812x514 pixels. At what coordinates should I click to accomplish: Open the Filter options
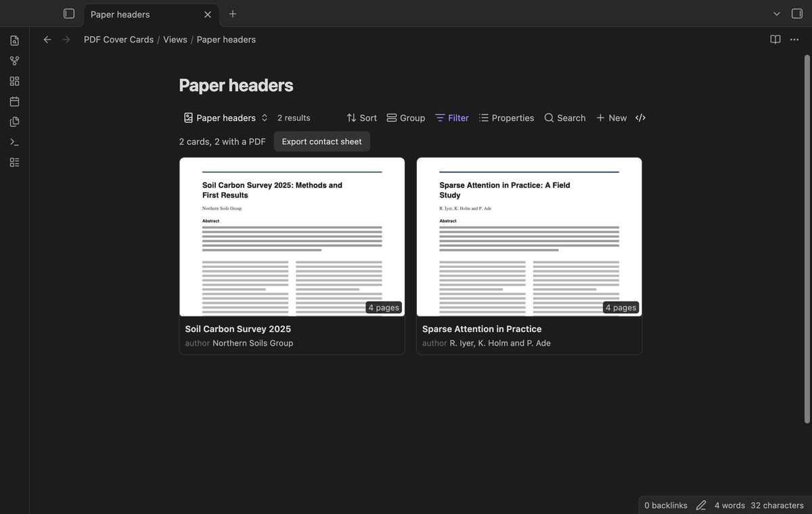coord(452,118)
